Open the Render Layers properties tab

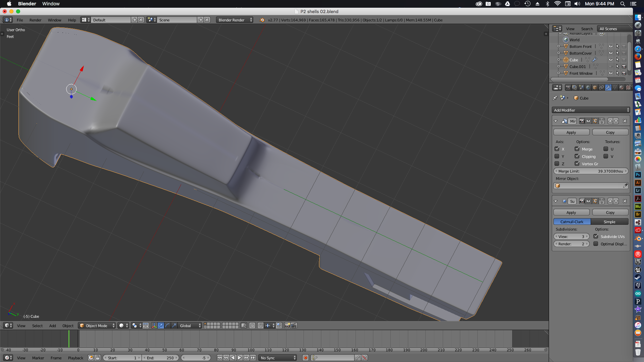[575, 87]
